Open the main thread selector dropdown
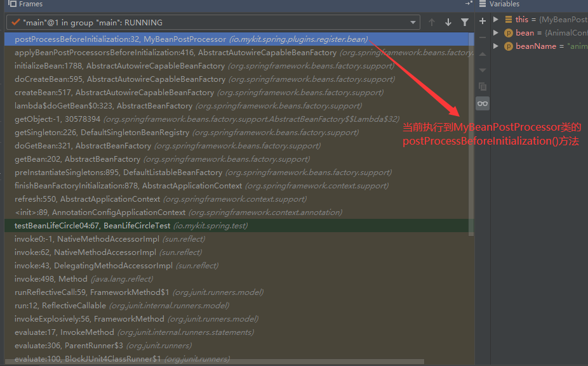 point(413,22)
